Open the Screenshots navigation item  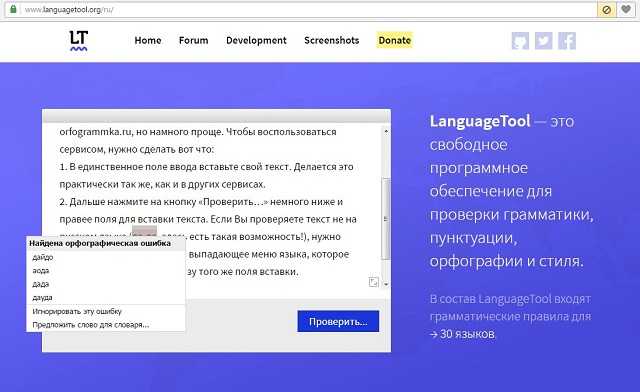tap(331, 40)
